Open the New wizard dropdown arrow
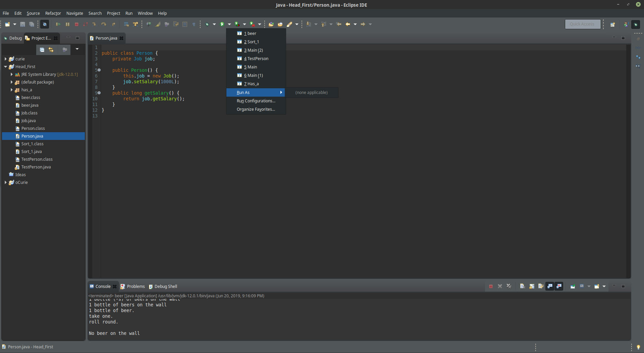644x353 pixels. [14, 24]
